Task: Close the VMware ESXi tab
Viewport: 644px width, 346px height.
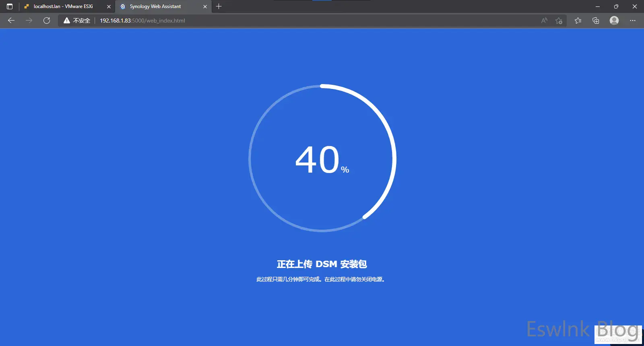Action: click(x=109, y=6)
